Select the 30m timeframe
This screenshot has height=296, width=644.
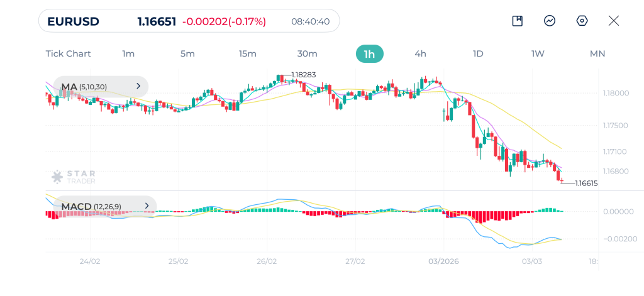[x=307, y=54]
